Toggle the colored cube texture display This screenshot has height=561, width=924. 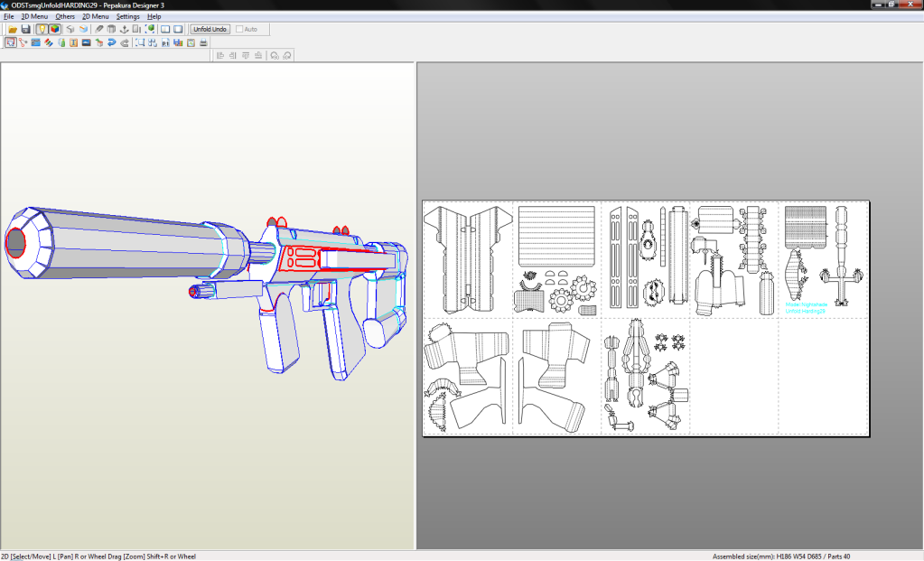55,29
